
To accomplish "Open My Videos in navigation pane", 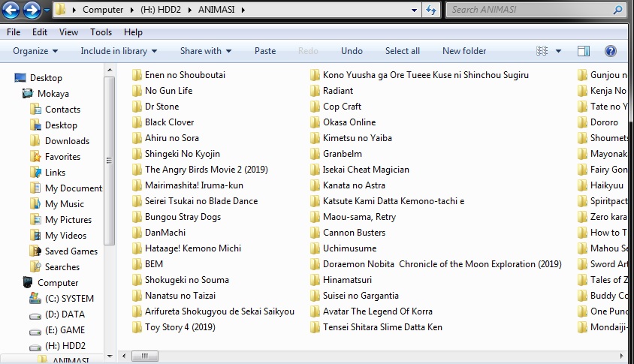I will pyautogui.click(x=65, y=235).
